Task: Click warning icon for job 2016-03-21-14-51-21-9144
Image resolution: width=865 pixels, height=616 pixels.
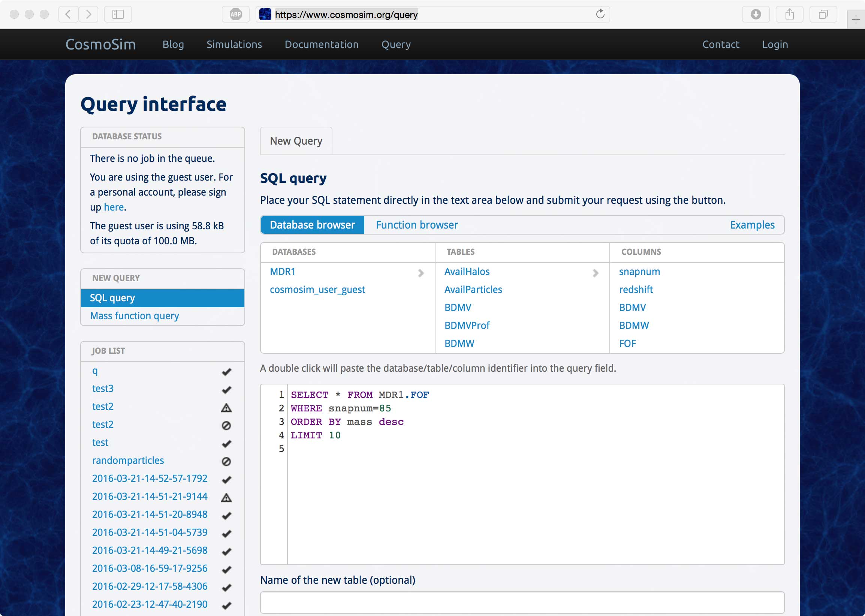Action: (x=226, y=498)
